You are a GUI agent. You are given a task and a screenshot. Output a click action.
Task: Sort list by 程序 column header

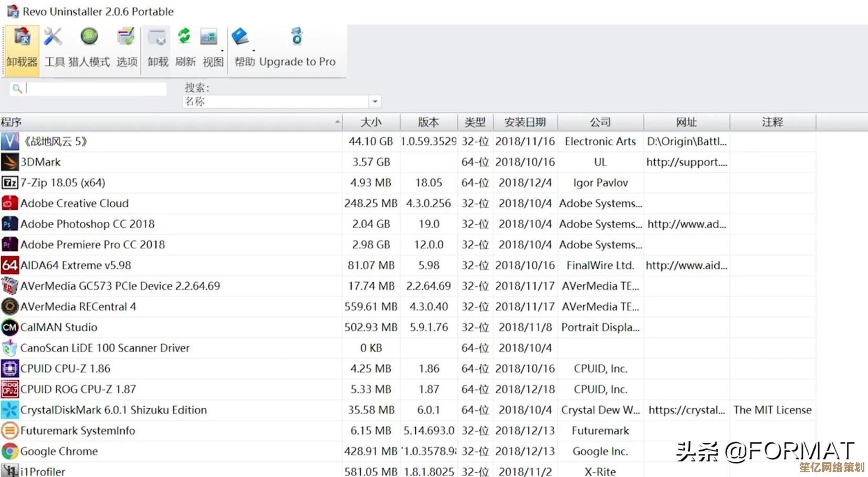pos(168,122)
